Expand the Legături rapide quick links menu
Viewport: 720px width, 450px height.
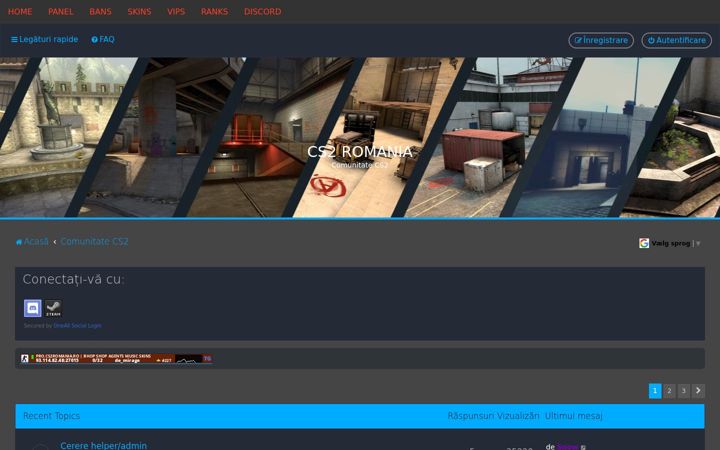click(x=45, y=39)
